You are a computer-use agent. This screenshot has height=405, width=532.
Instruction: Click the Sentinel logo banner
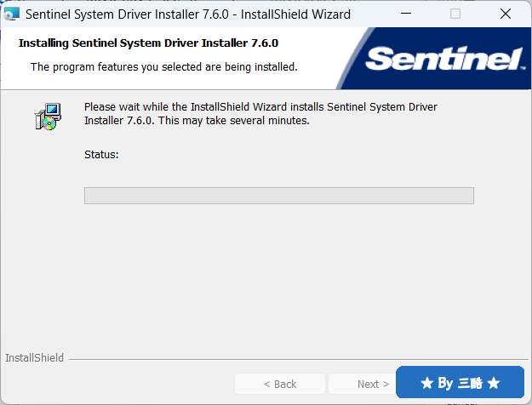[x=434, y=59]
